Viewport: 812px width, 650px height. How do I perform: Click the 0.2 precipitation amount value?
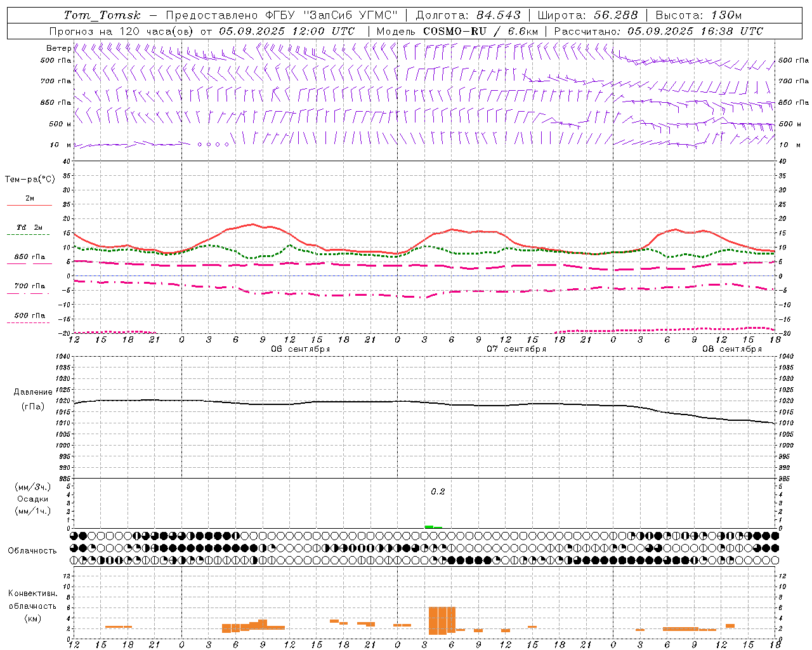[x=438, y=491]
